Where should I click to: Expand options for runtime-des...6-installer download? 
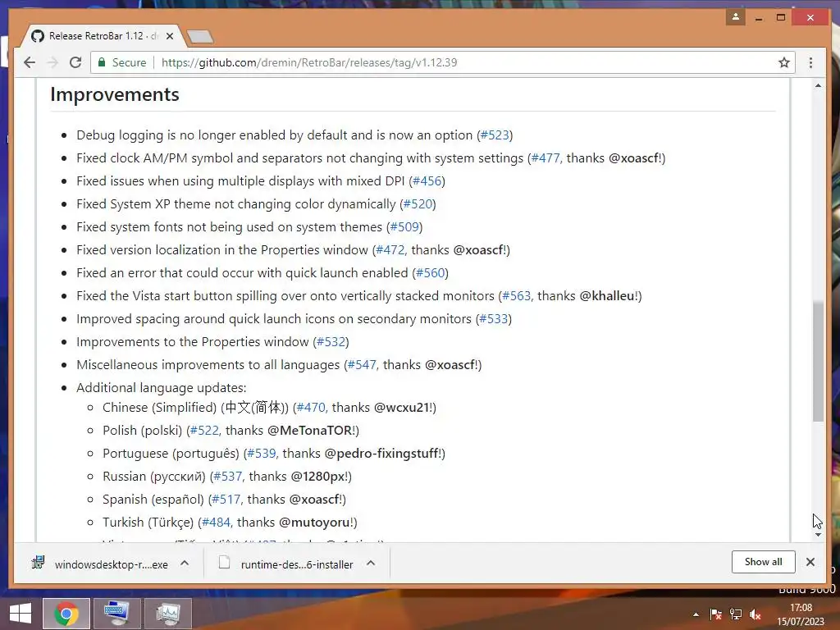tap(371, 563)
